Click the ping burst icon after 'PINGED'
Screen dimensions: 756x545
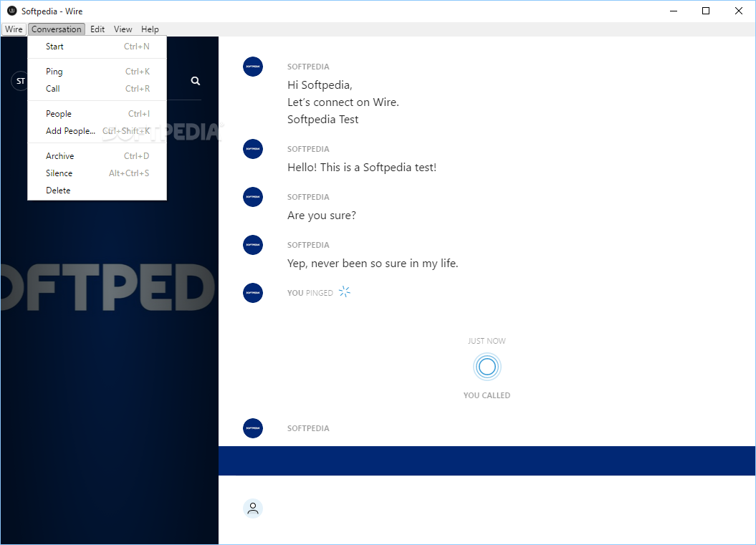(344, 291)
